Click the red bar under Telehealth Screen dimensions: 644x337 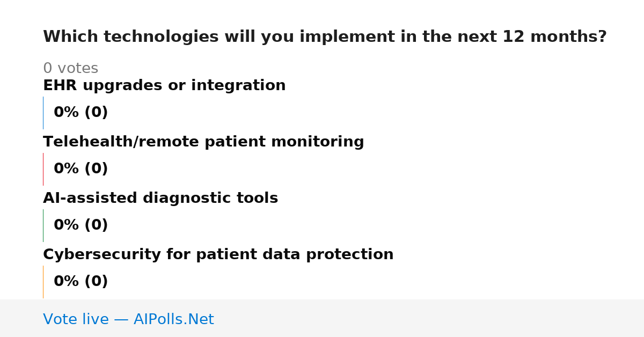(43, 169)
